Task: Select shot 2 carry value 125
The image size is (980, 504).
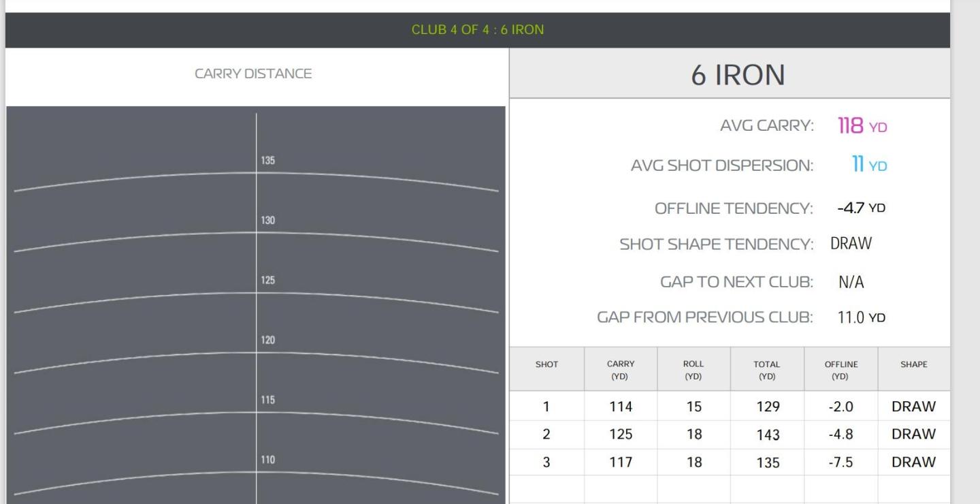Action: click(621, 435)
